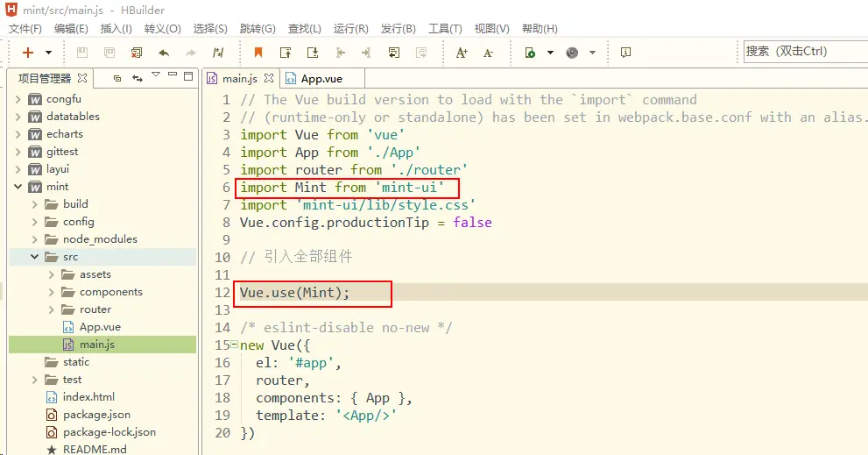Open the 文件(F) menu
Image resolution: width=868 pixels, height=455 pixels.
point(25,29)
